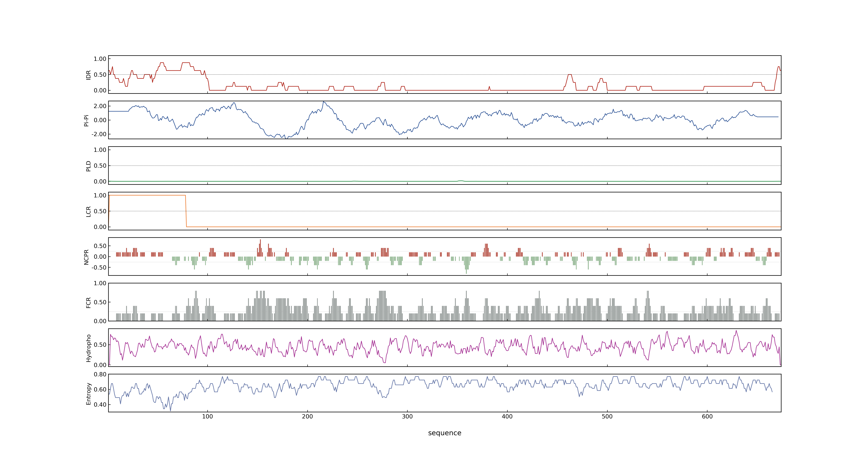Viewport: 868px width, 463px height.
Task: Click the NCPR y-axis label
Action: click(86, 257)
